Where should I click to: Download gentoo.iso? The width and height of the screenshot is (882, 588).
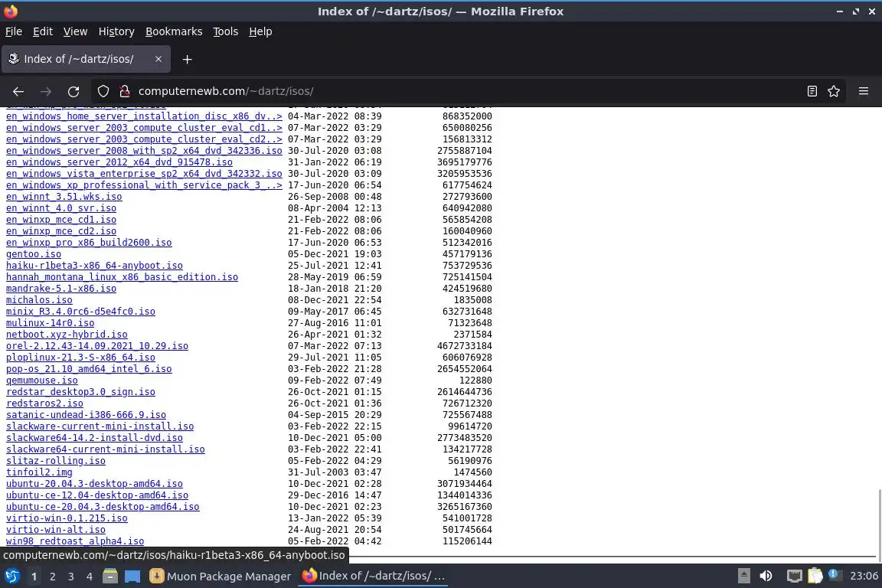(34, 253)
